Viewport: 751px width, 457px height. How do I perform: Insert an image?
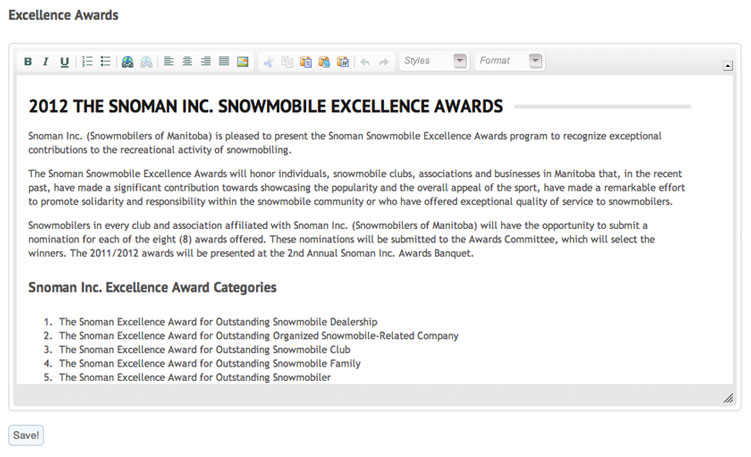pyautogui.click(x=243, y=61)
